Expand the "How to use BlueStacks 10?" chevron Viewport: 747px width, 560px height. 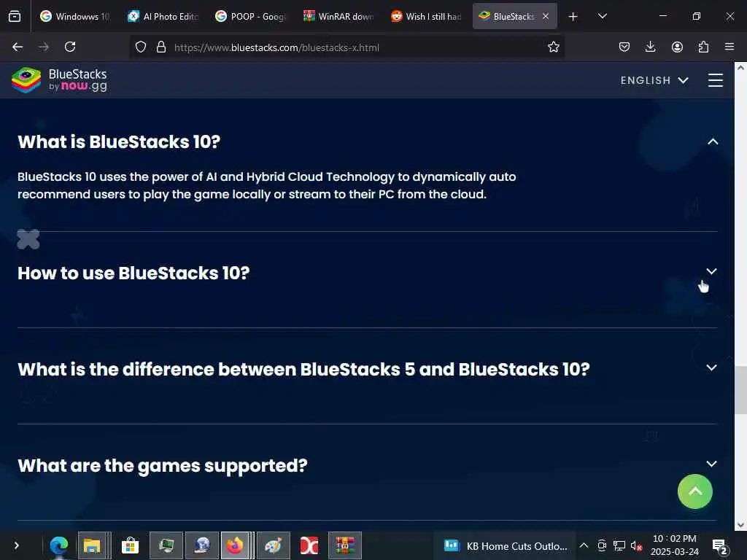click(711, 271)
